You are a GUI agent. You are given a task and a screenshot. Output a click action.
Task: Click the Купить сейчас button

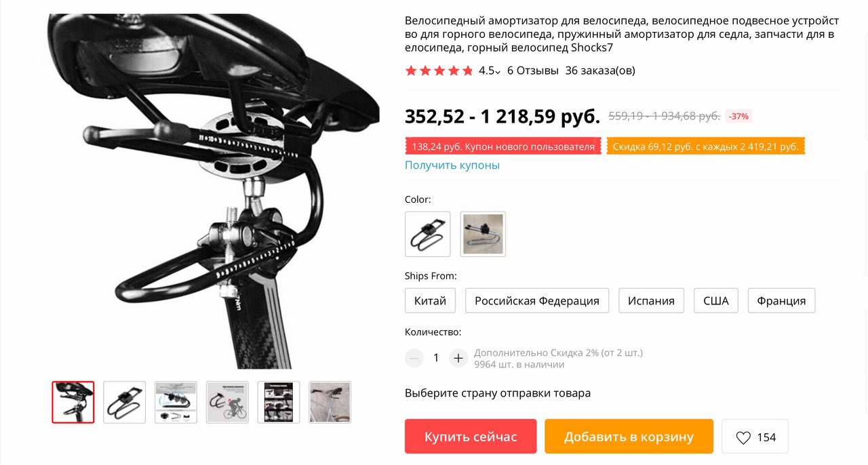point(471,437)
